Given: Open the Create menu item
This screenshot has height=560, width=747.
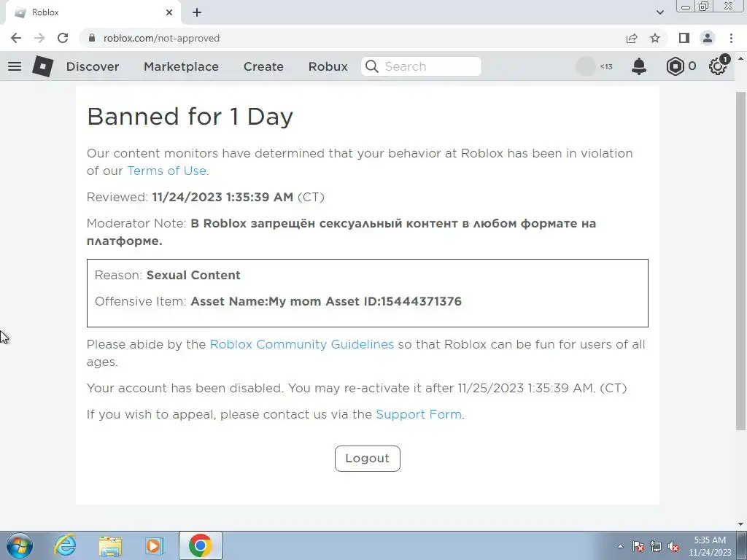Looking at the screenshot, I should click(x=263, y=66).
